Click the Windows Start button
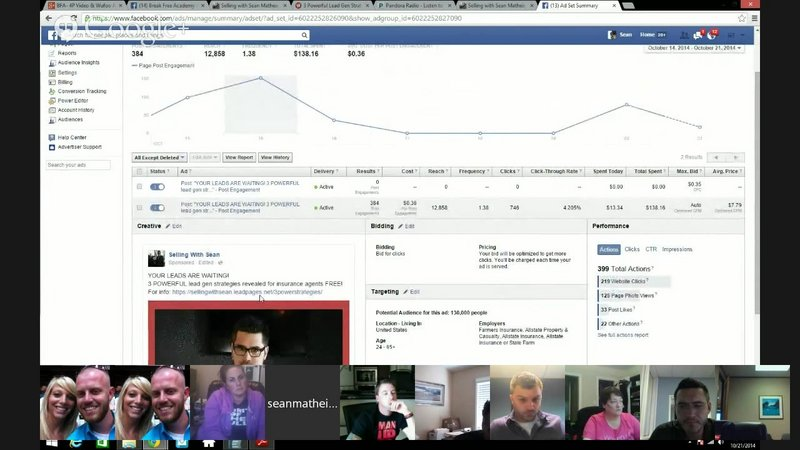Viewport: 800px width, 450px height. tap(51, 442)
